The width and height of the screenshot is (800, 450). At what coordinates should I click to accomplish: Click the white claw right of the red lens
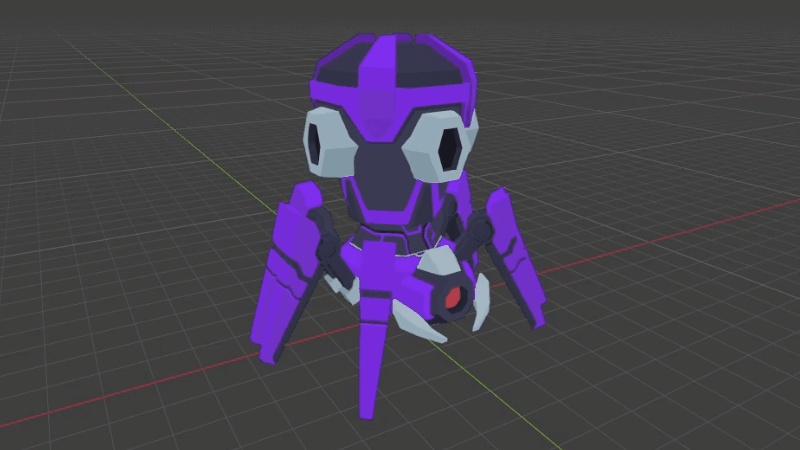(x=481, y=300)
